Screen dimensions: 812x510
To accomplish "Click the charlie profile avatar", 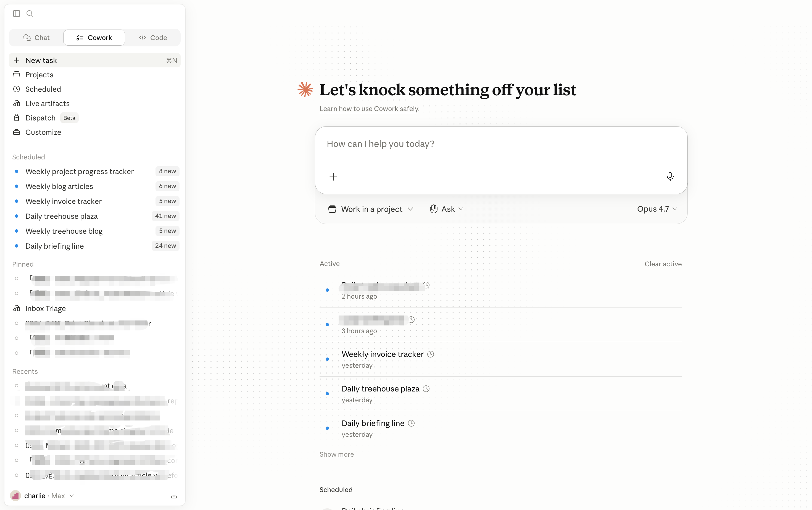I will [15, 496].
